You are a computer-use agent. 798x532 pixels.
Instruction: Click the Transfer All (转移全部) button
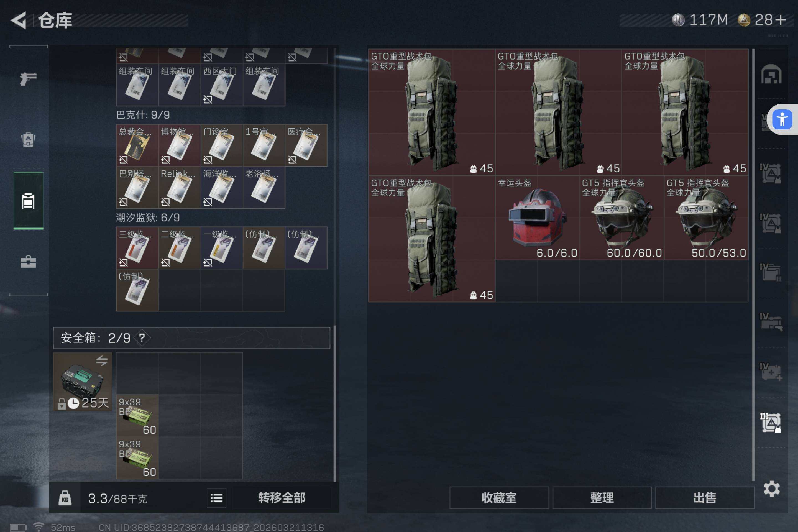click(x=282, y=498)
